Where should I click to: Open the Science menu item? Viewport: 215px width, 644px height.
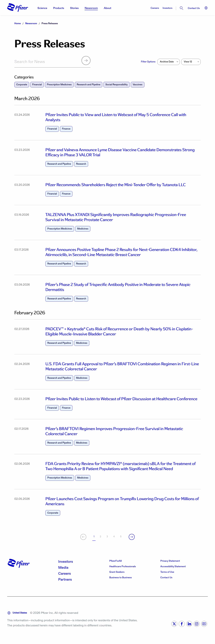click(x=42, y=8)
